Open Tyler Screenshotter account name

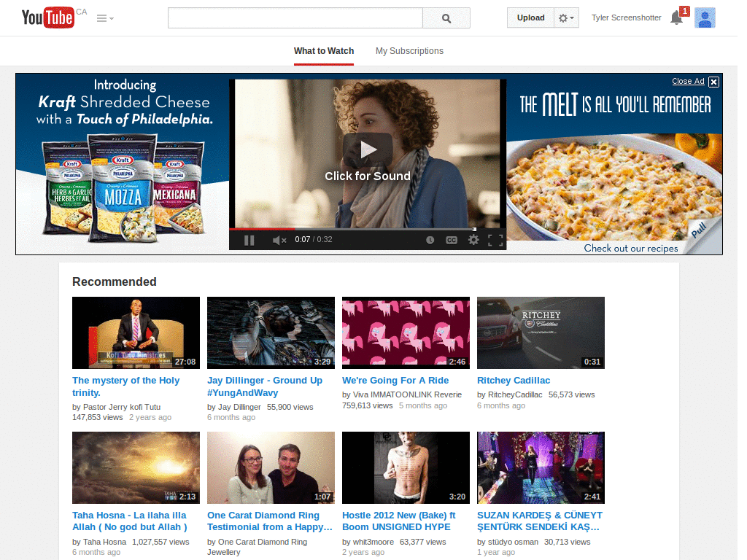pyautogui.click(x=626, y=17)
